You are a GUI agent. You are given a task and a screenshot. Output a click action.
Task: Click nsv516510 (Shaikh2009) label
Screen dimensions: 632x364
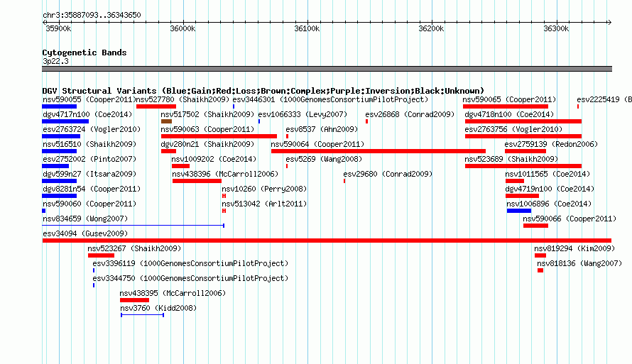89,144
